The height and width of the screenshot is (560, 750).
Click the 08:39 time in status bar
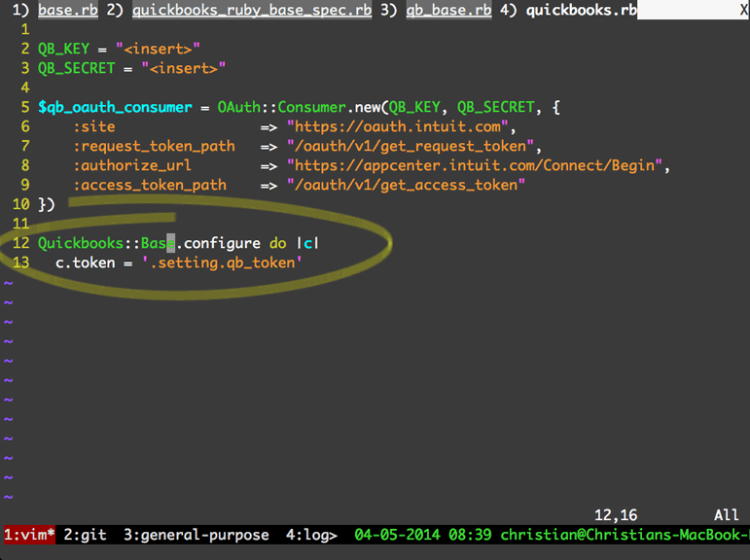(470, 534)
